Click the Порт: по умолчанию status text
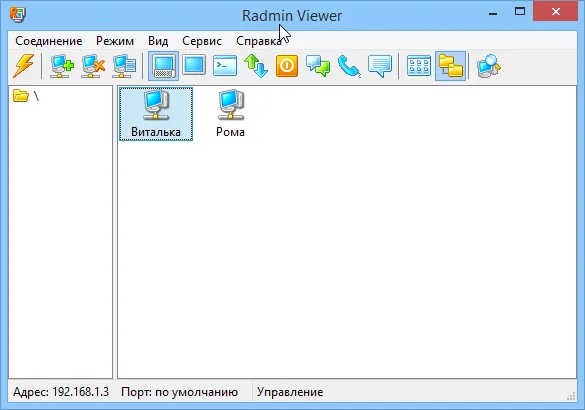585x410 pixels. [179, 392]
